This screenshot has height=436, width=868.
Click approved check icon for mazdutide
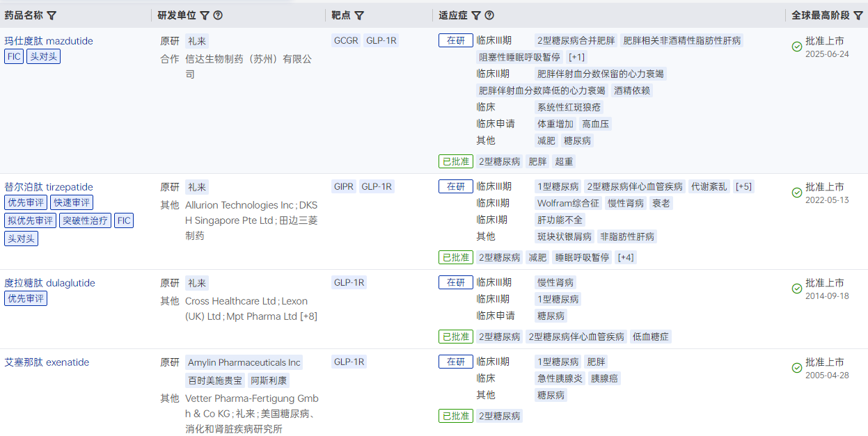[797, 47]
